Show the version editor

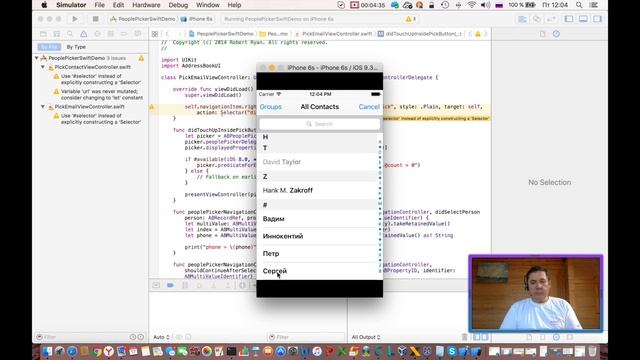pos(551,19)
